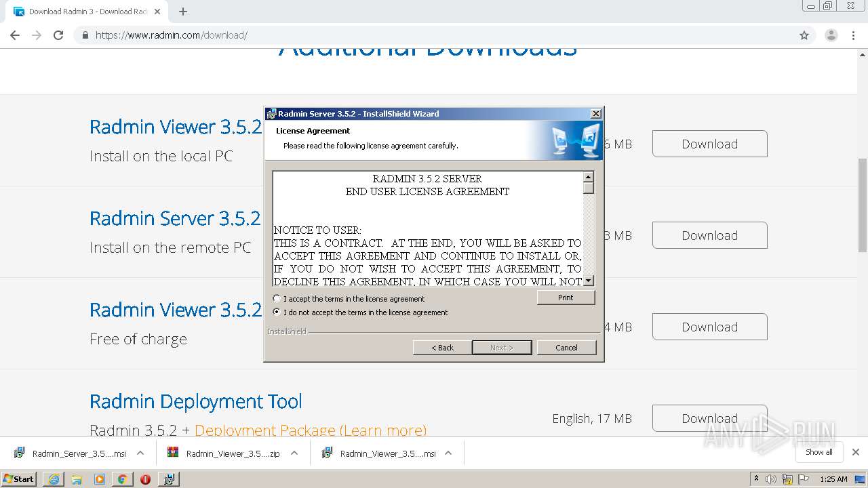Click the Print button in the wizard
868x488 pixels.
click(x=566, y=298)
